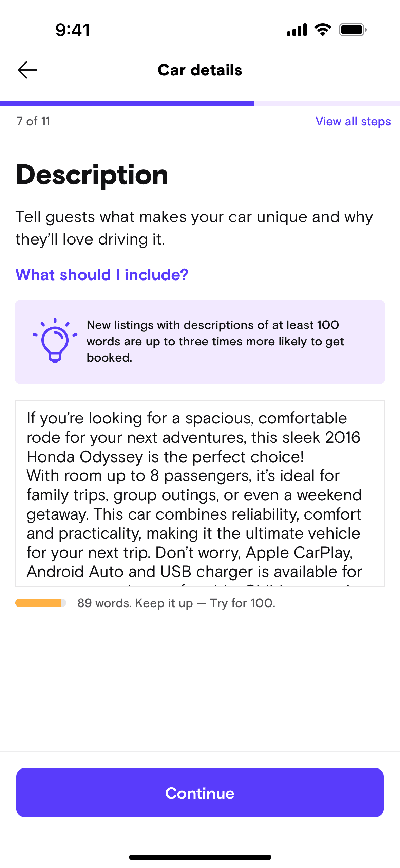Tap the cellular signal strength icon
400x868 pixels.
click(297, 30)
